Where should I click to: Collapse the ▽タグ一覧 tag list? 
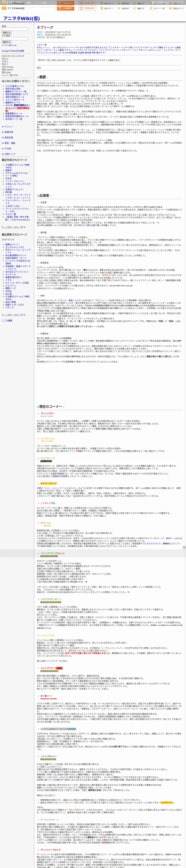tap(42, 45)
